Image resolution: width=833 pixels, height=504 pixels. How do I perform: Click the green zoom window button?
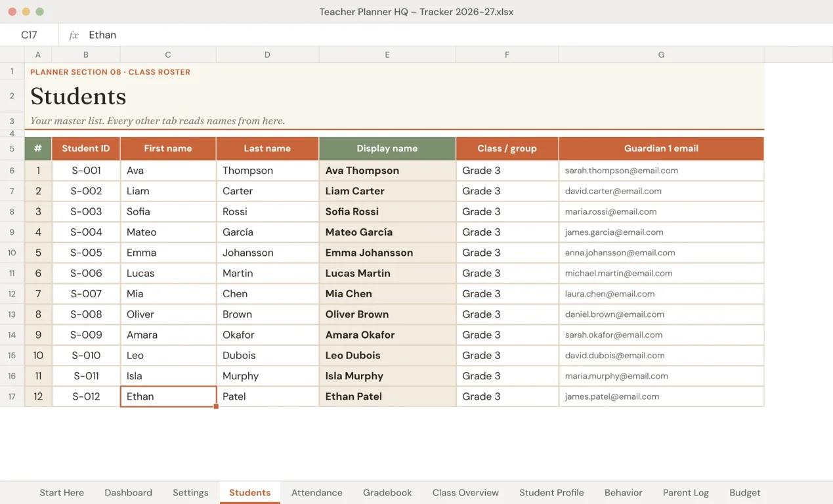click(39, 12)
